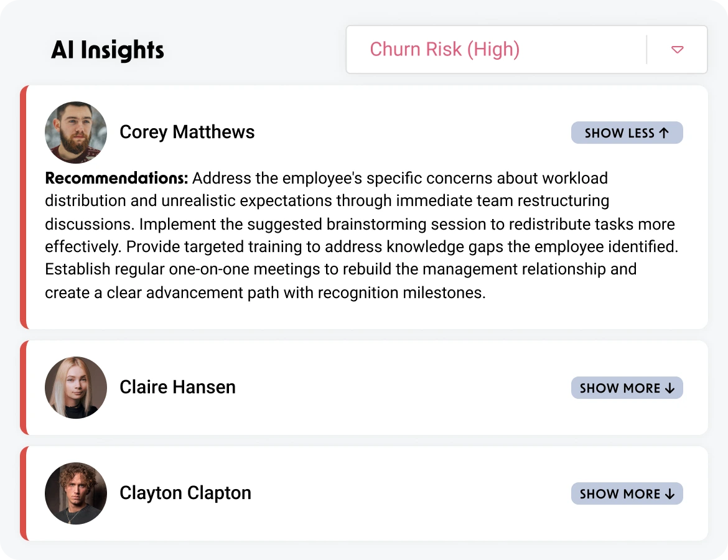This screenshot has height=560, width=728.
Task: Click the Show Less button on Corey's card
Action: coord(627,133)
